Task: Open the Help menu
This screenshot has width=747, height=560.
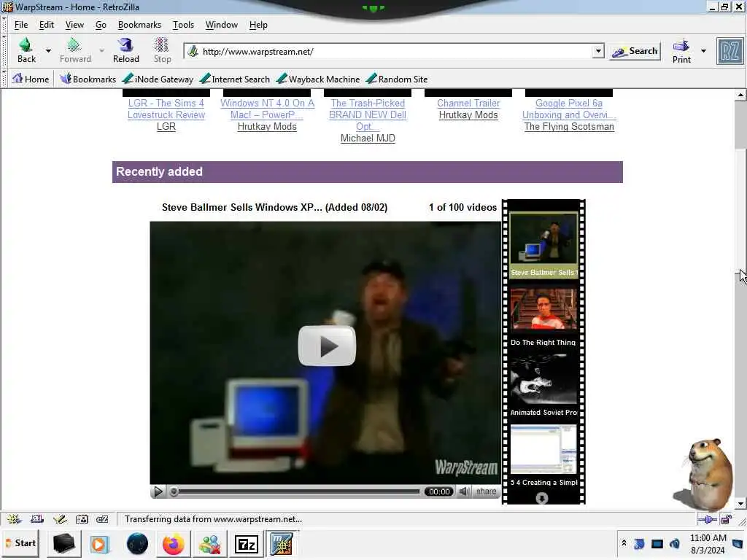Action: coord(258,25)
